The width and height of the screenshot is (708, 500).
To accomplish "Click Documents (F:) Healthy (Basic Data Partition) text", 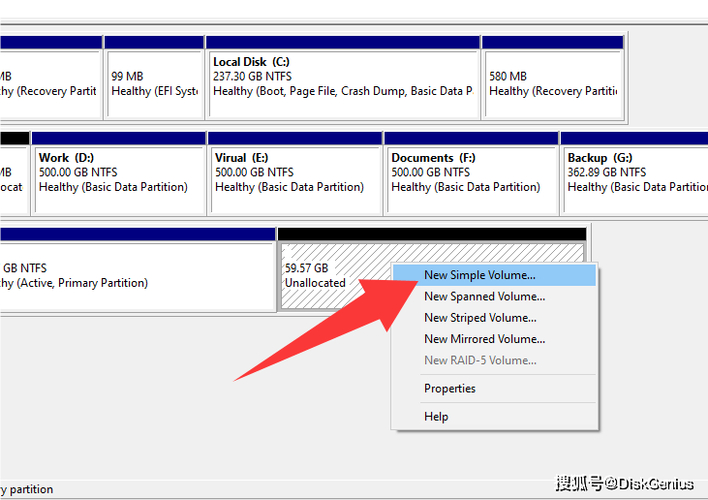I will tap(466, 187).
